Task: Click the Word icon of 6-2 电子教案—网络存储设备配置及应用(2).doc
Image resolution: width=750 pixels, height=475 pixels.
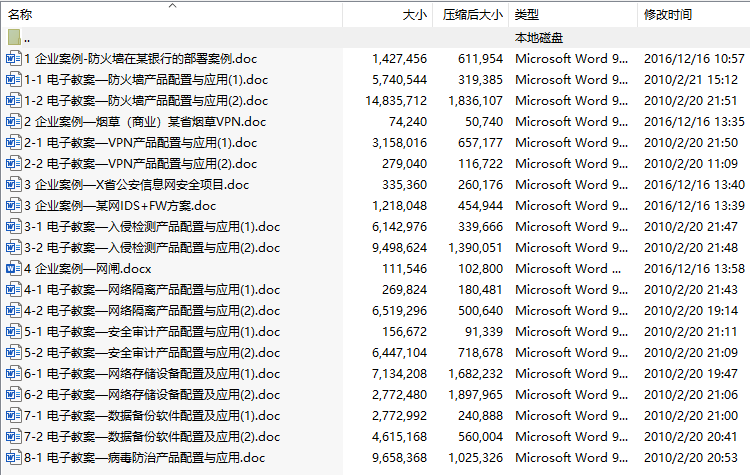Action: (13, 395)
